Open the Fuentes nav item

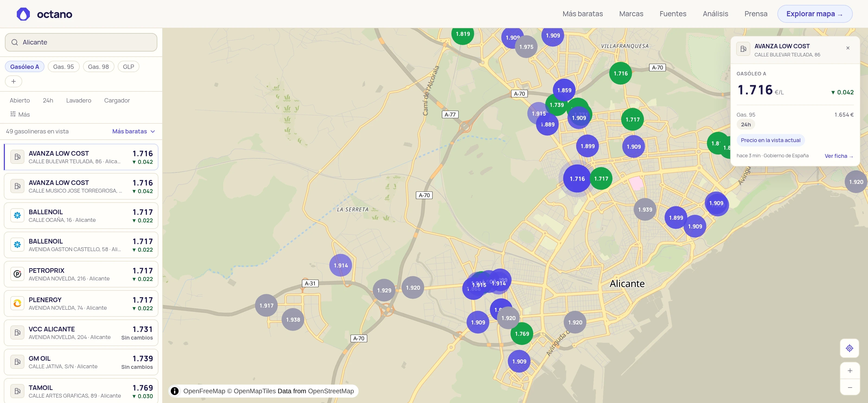(x=673, y=14)
